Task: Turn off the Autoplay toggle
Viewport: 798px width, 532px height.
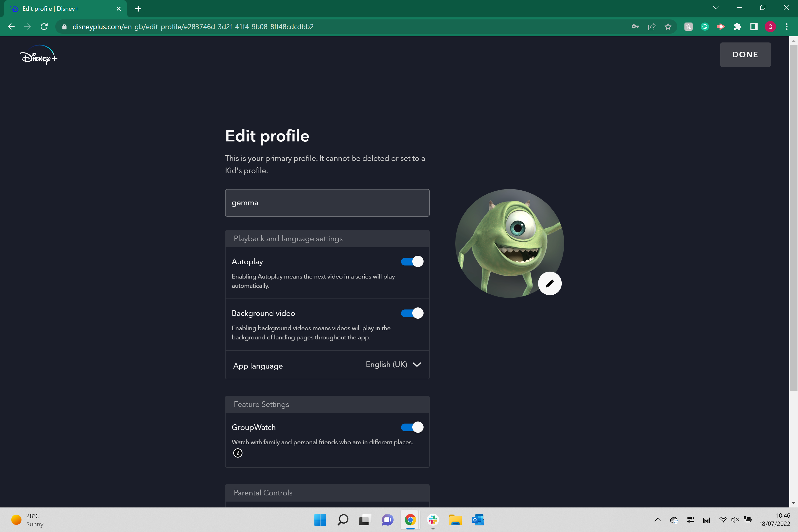Action: [412, 262]
